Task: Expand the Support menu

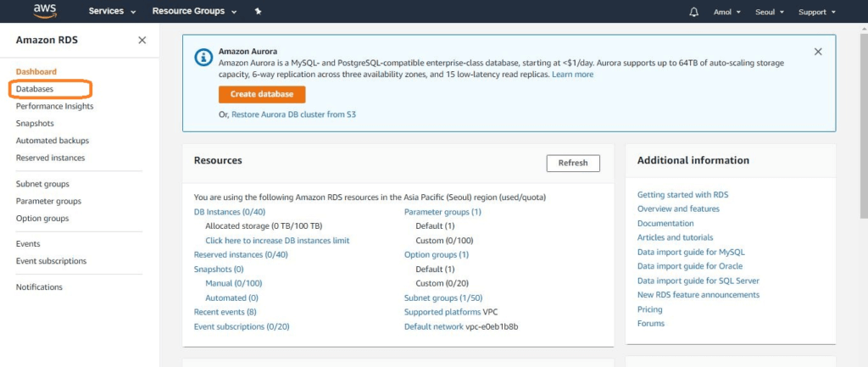Action: [x=816, y=12]
